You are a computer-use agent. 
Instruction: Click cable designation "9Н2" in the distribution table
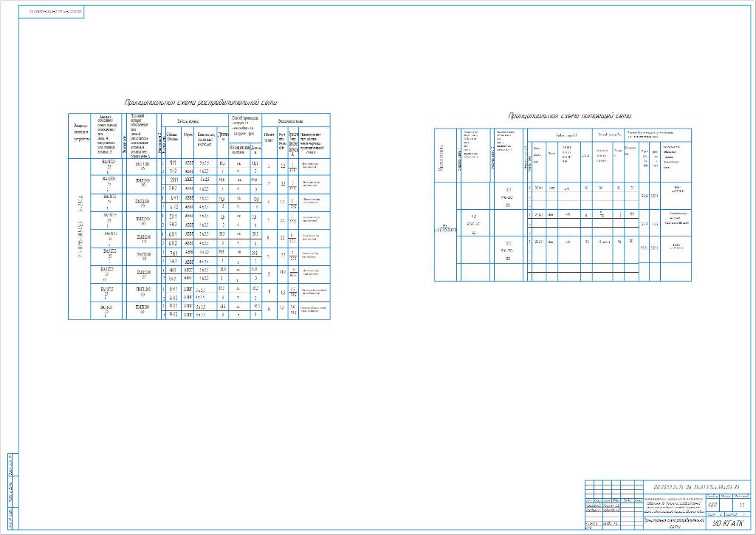click(x=173, y=315)
